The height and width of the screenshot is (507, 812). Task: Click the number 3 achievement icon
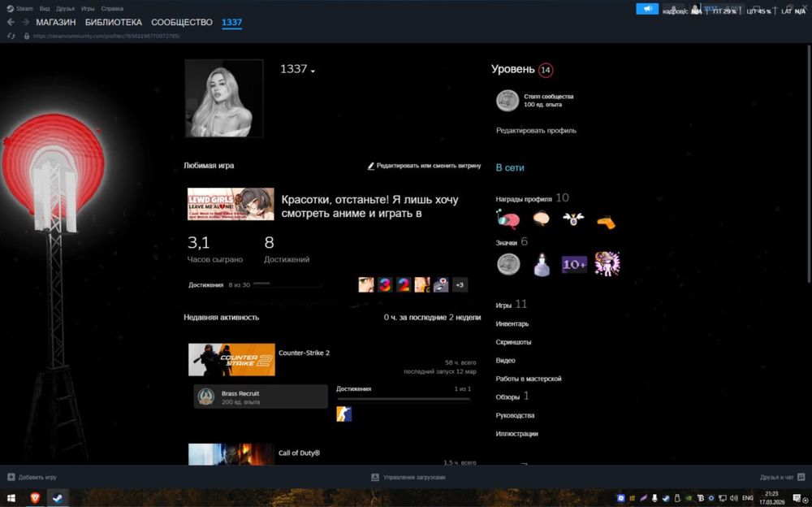(x=385, y=284)
